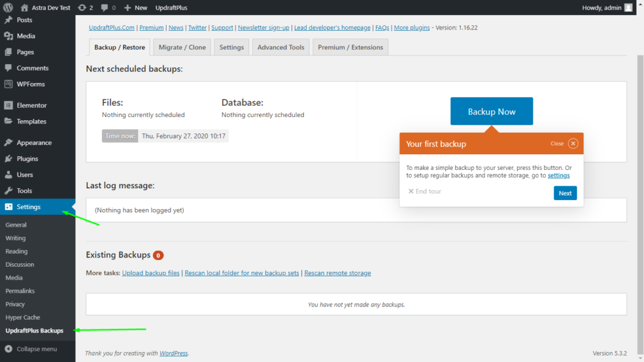Screen dimensions: 644x362
Task: Open the Support link
Action: coord(222,28)
